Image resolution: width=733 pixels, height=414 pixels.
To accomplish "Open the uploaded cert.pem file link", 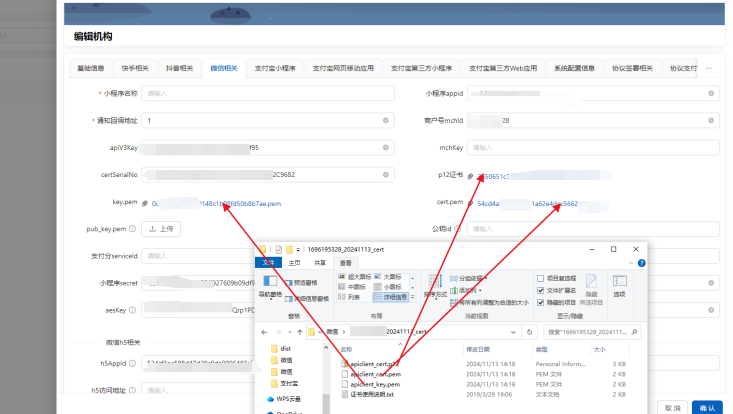I will pyautogui.click(x=528, y=204).
